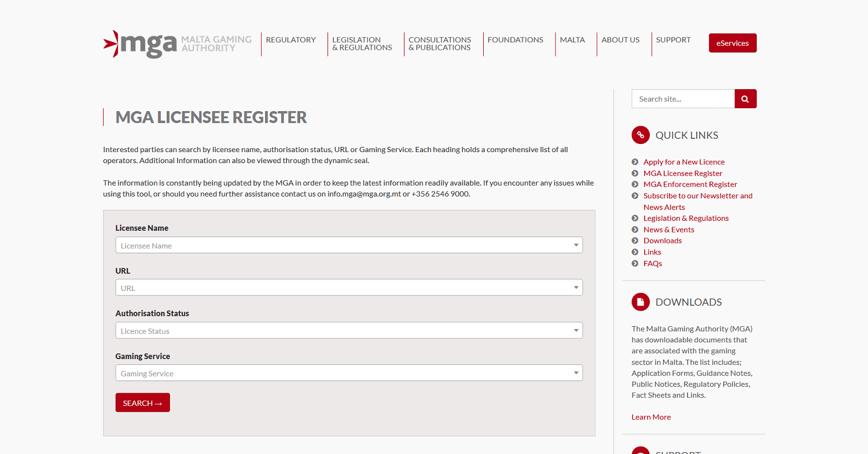Open the Regulatory menu
This screenshot has width=868, height=454.
click(x=291, y=40)
